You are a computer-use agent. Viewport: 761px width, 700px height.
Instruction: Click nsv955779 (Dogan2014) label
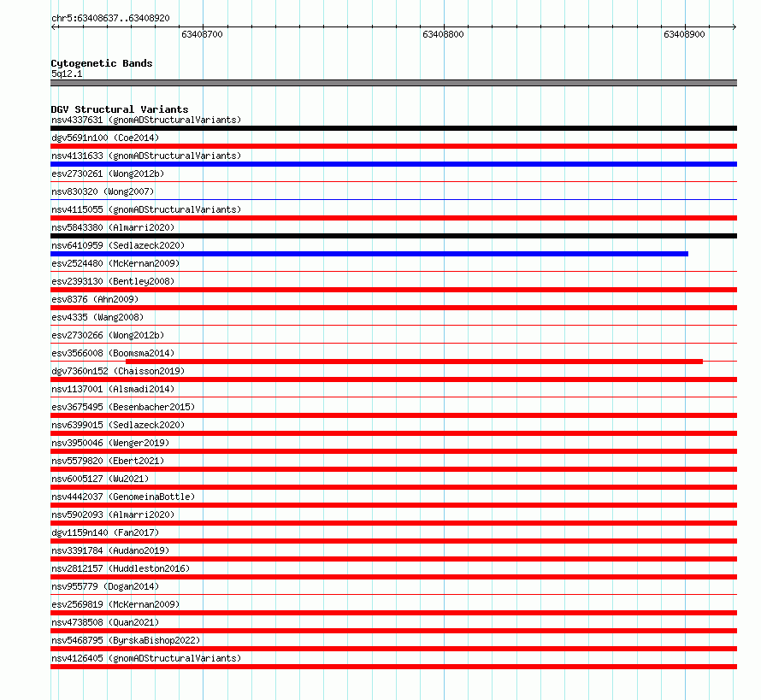105,586
